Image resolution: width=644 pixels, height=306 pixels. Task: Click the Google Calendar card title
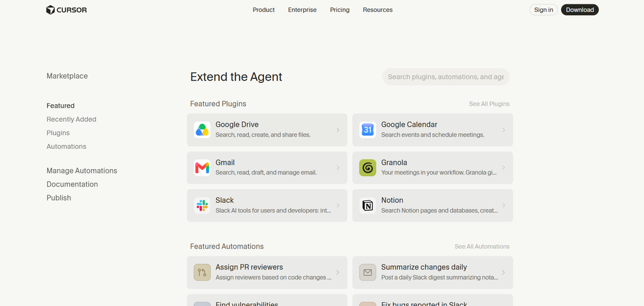coord(409,124)
